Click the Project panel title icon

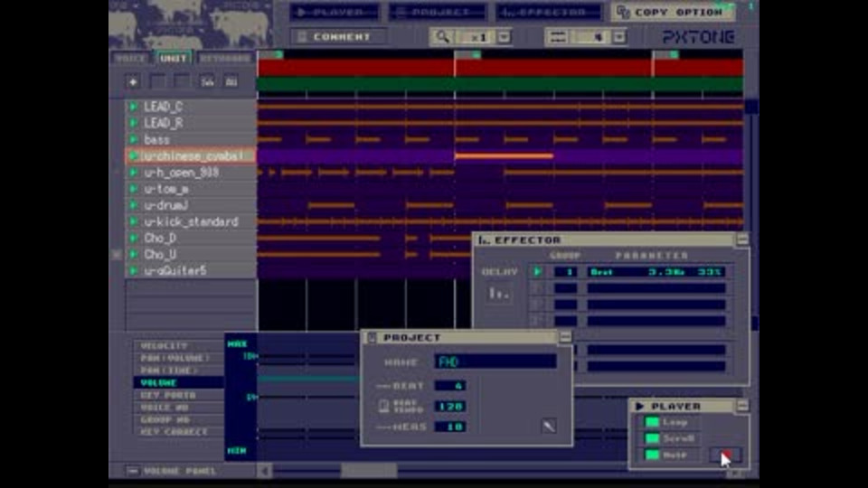pyautogui.click(x=372, y=337)
